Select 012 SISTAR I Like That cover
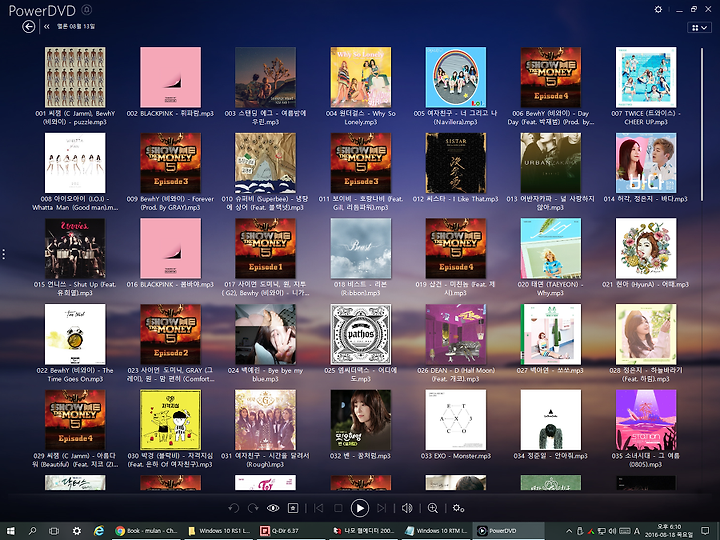This screenshot has height=540, width=720. tap(456, 163)
